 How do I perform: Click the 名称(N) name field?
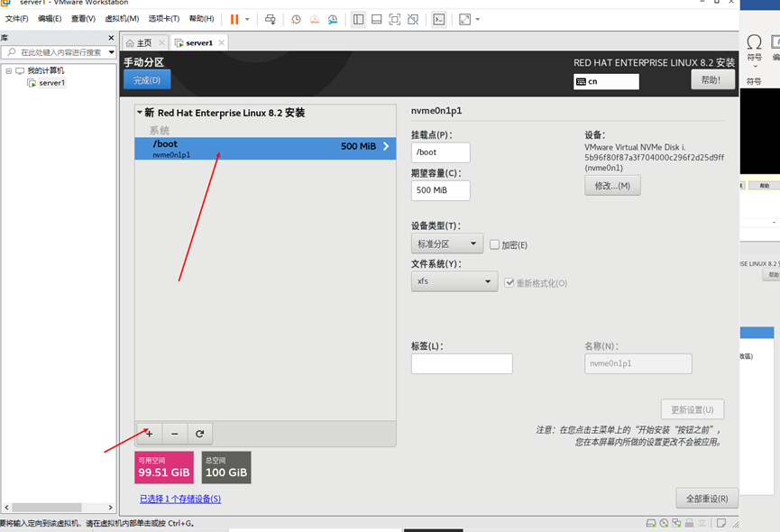point(638,363)
